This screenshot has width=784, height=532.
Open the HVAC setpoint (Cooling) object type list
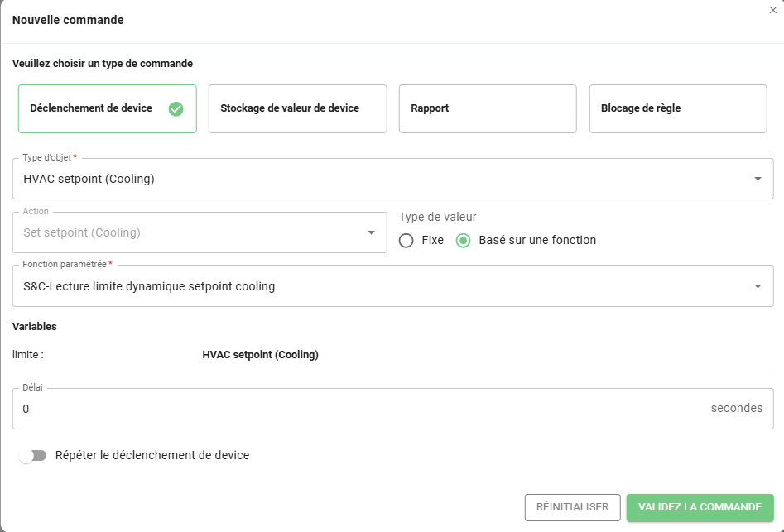[381, 179]
